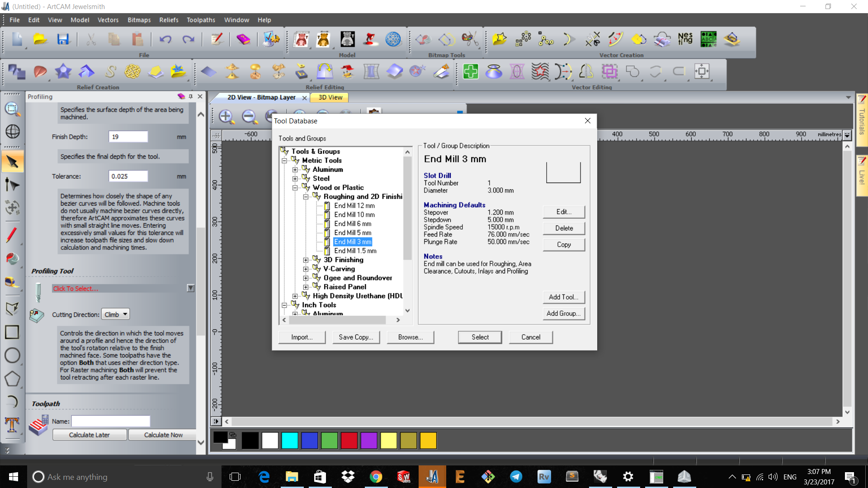Image resolution: width=868 pixels, height=488 pixels.
Task: Switch to the 3D View tab
Action: point(330,97)
